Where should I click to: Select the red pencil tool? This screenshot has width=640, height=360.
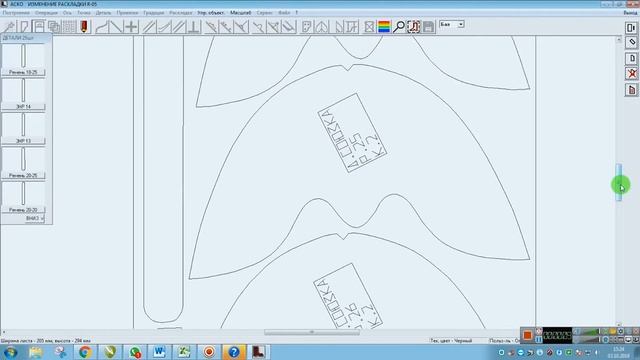(x=84, y=27)
